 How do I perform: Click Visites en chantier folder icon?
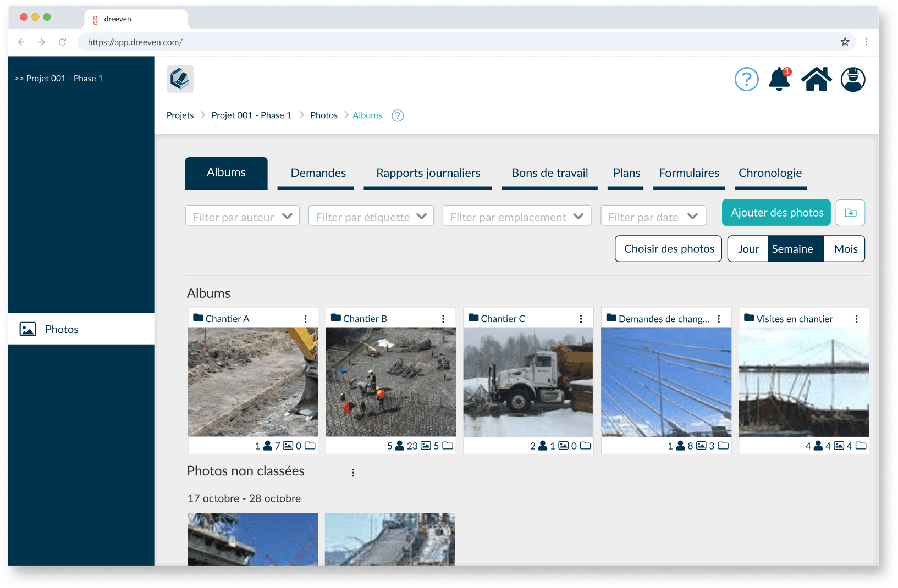(749, 318)
